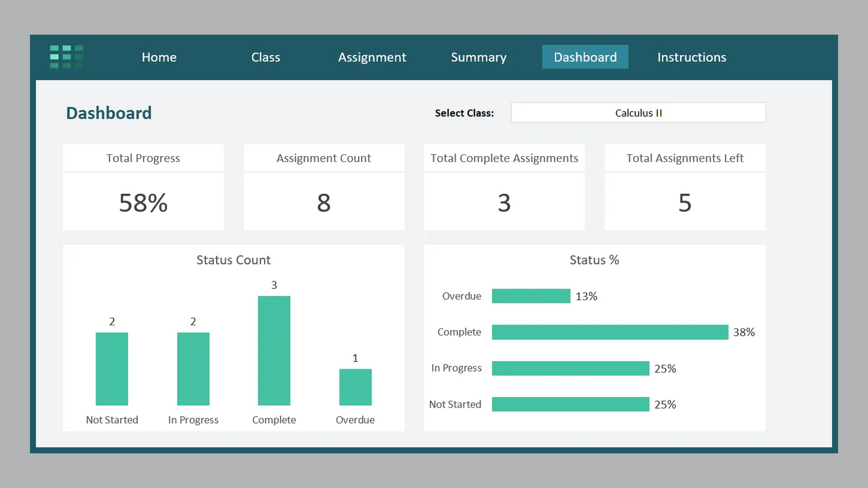Click the Total Complete Assignments title
The width and height of the screenshot is (868, 488).
pyautogui.click(x=505, y=158)
